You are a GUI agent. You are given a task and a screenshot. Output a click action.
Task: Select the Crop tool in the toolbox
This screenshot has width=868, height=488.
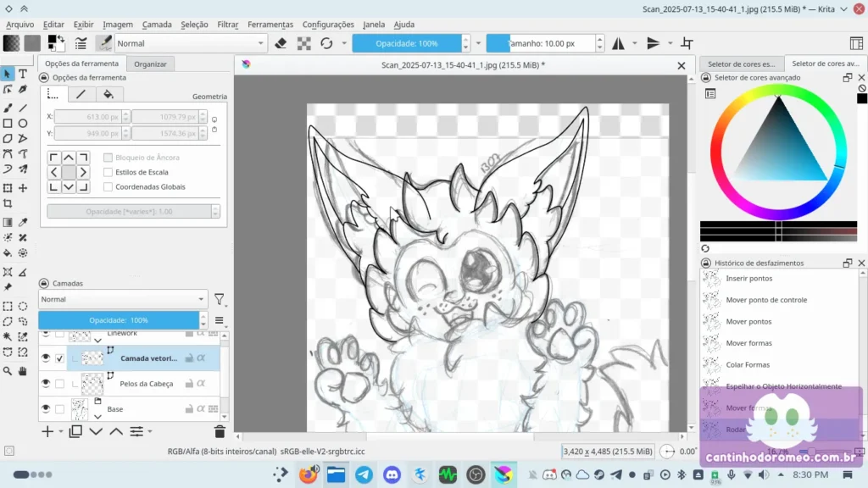point(8,203)
